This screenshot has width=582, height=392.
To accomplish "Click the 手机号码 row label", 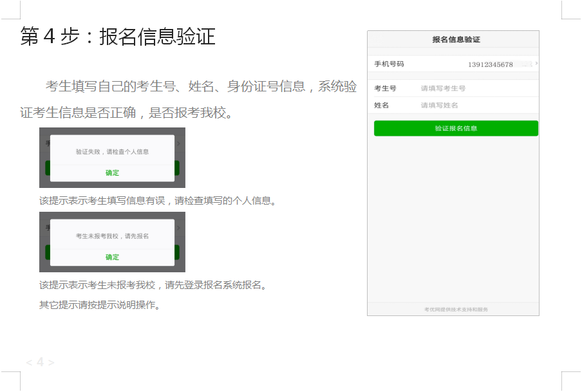I will 389,64.
